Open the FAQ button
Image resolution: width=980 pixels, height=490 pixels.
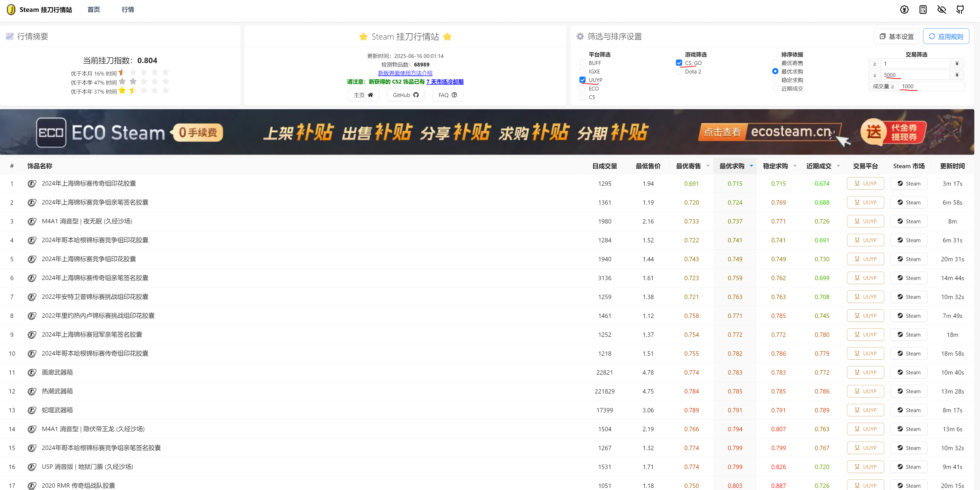447,95
